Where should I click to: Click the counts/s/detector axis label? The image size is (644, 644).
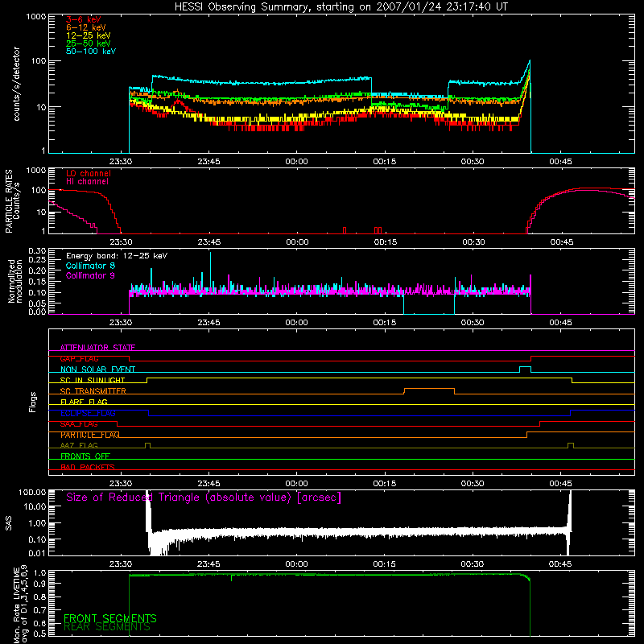[17, 84]
